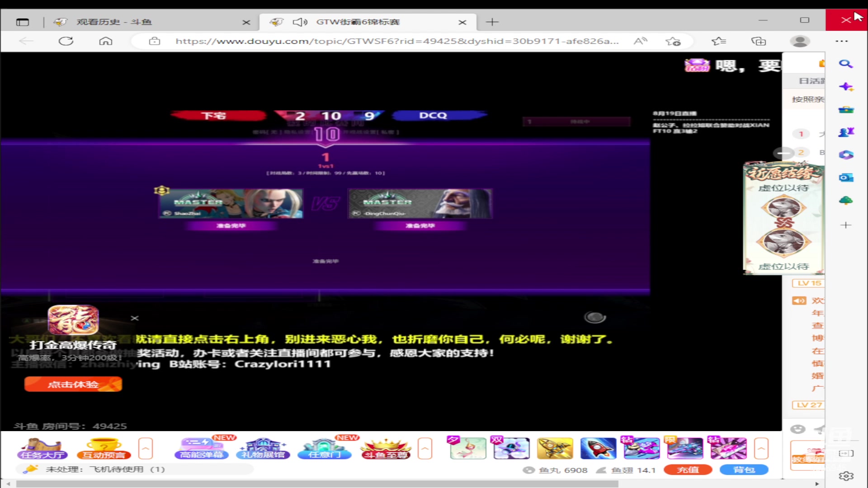Open the Tools briefcase icon in Edge sidebar
The image size is (868, 488).
coord(846,110)
